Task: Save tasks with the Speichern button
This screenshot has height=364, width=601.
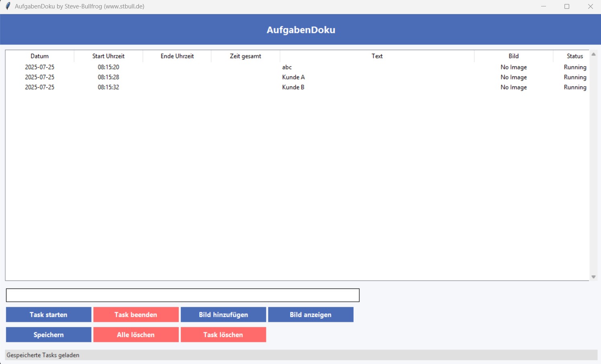Action: [49, 335]
